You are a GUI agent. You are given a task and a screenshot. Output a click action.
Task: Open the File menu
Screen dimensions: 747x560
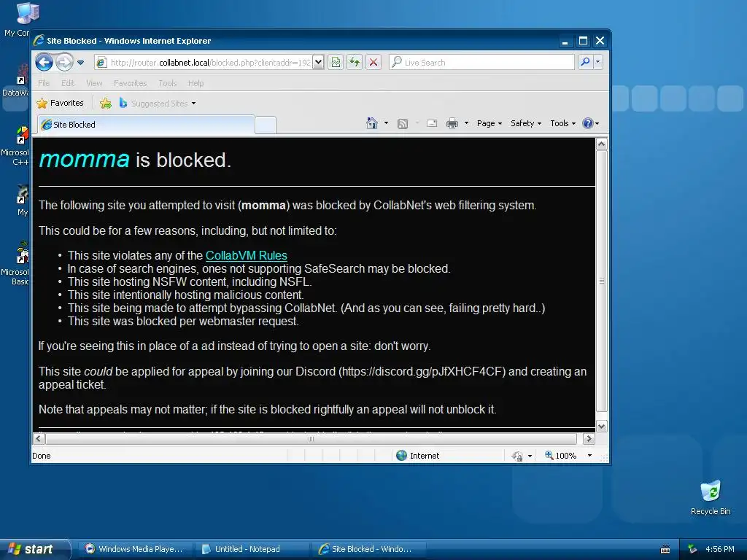tap(44, 83)
